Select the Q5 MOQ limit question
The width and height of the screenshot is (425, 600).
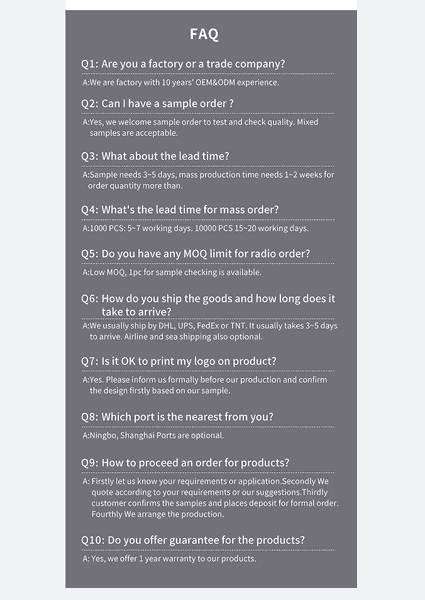click(x=195, y=254)
